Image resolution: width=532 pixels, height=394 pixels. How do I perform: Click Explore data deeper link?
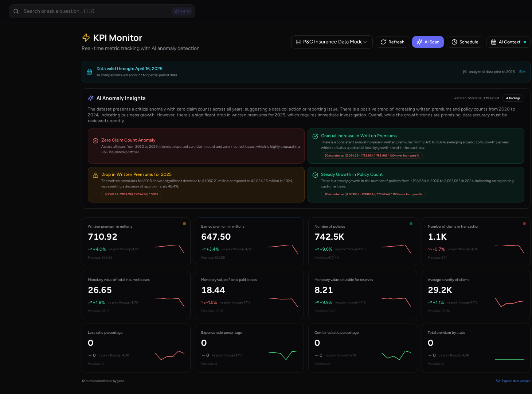tap(516, 381)
